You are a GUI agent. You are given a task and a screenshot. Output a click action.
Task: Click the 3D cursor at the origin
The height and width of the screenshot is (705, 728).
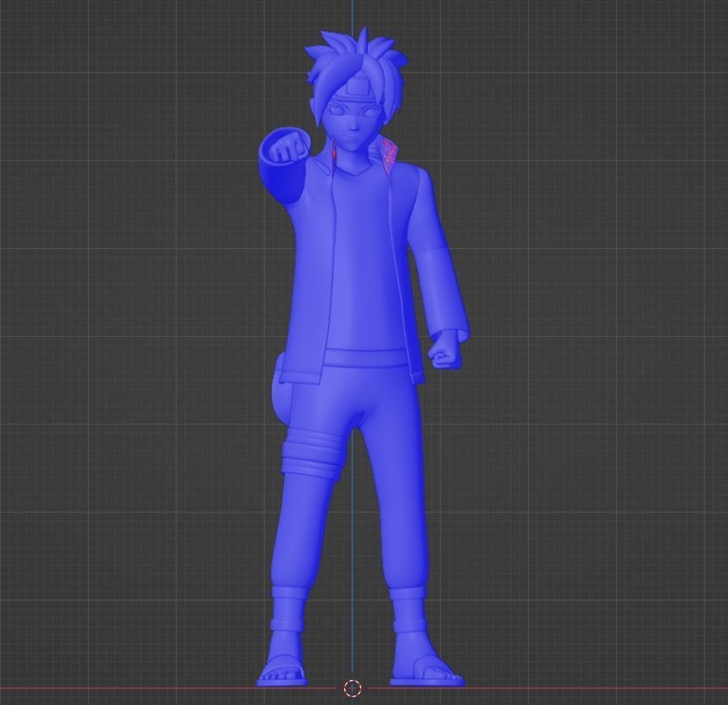coord(352,688)
